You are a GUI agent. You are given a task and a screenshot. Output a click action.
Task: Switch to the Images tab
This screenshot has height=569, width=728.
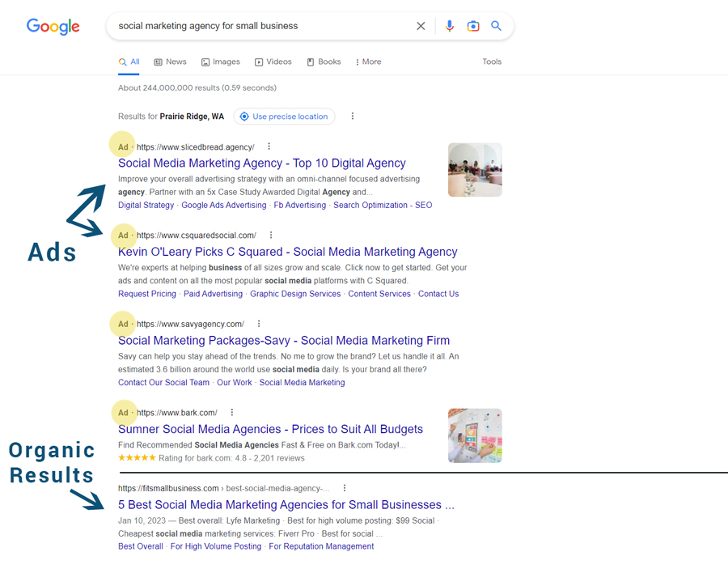pyautogui.click(x=221, y=62)
